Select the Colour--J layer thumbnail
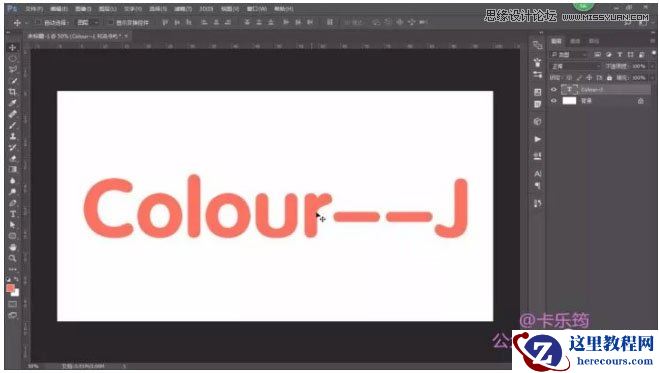The height and width of the screenshot is (373, 659). click(569, 89)
